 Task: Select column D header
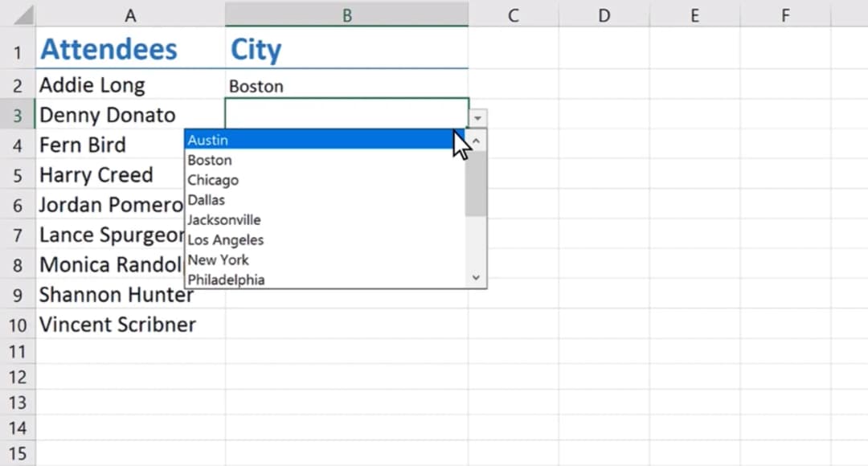[x=604, y=14]
